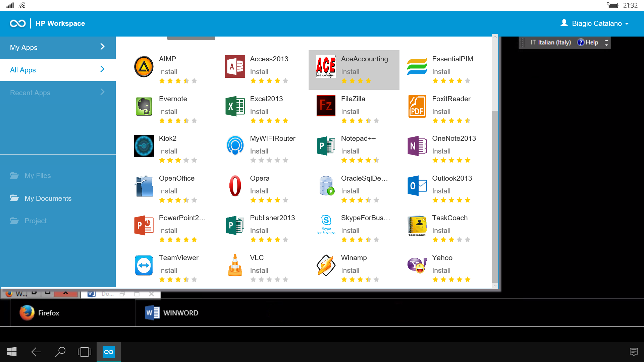
Task: Click the Winamp app icon
Action: 326,264
